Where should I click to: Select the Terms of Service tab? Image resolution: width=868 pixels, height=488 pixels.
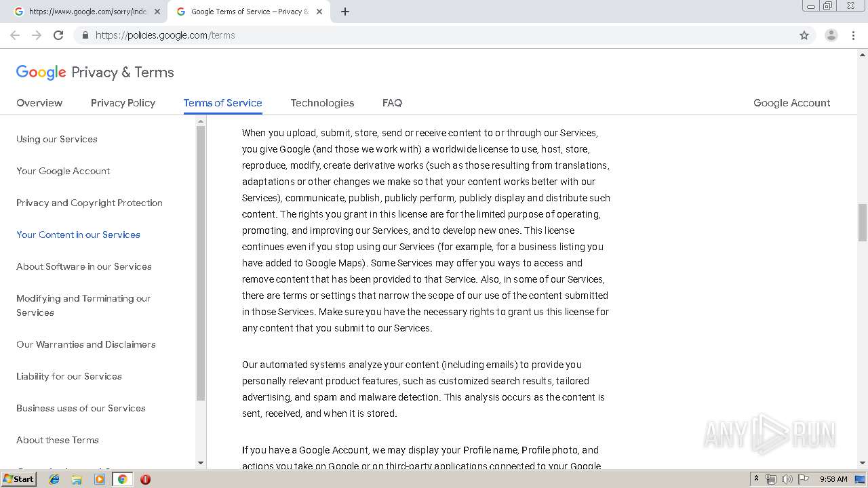222,103
